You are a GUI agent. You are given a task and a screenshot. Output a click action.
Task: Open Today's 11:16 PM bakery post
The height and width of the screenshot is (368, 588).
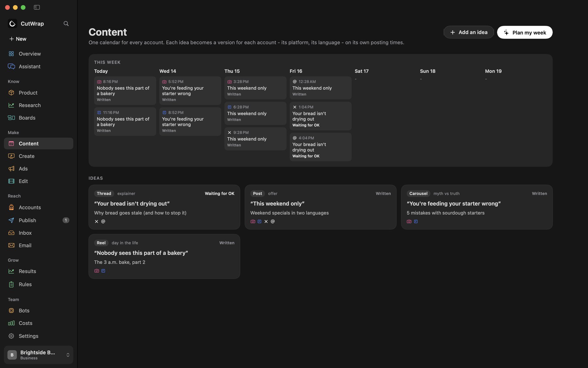pyautogui.click(x=125, y=122)
